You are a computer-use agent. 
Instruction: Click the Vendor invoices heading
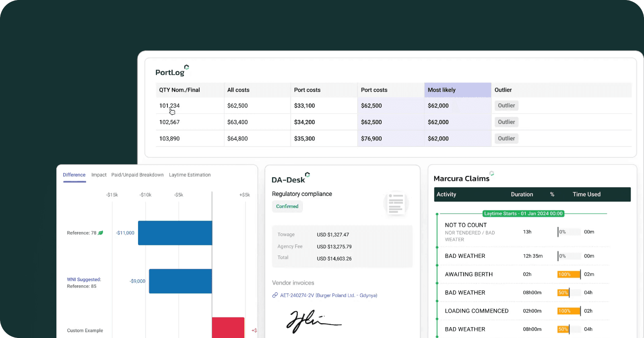[x=293, y=283]
